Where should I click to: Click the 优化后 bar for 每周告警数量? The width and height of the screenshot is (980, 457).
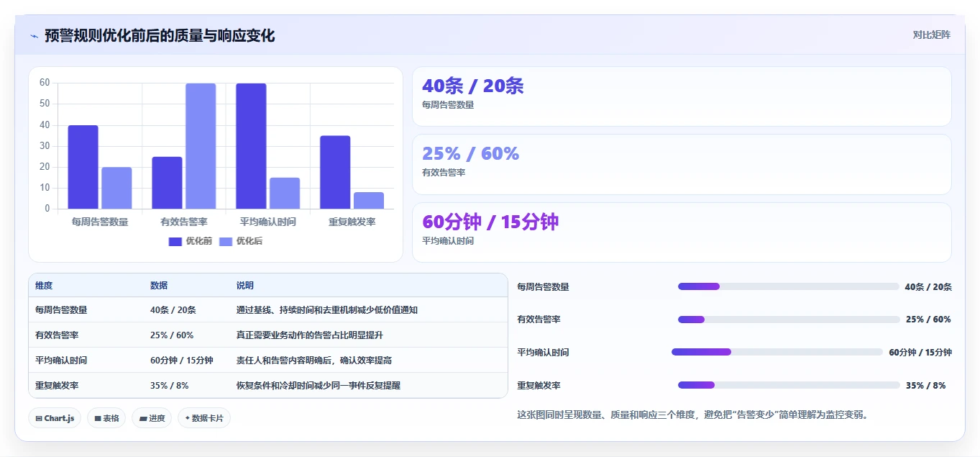click(116, 189)
